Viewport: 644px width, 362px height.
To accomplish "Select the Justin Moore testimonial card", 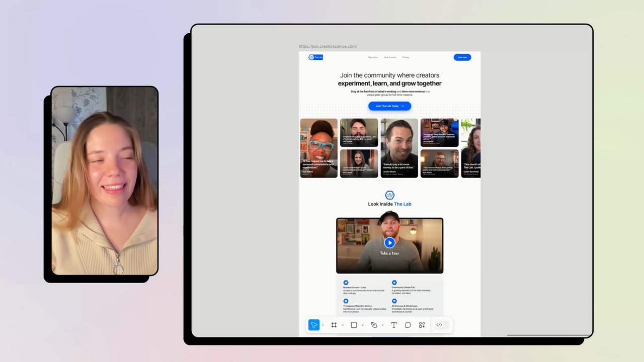I will (x=399, y=148).
